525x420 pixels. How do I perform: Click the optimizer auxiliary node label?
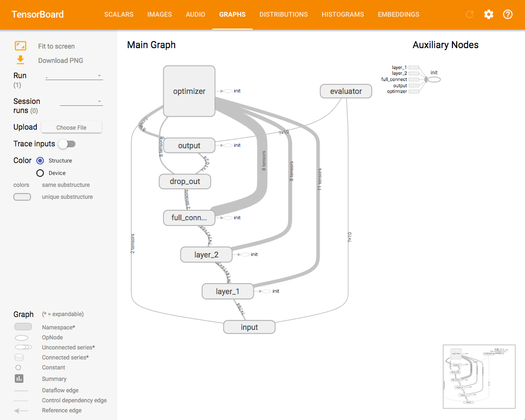397,91
